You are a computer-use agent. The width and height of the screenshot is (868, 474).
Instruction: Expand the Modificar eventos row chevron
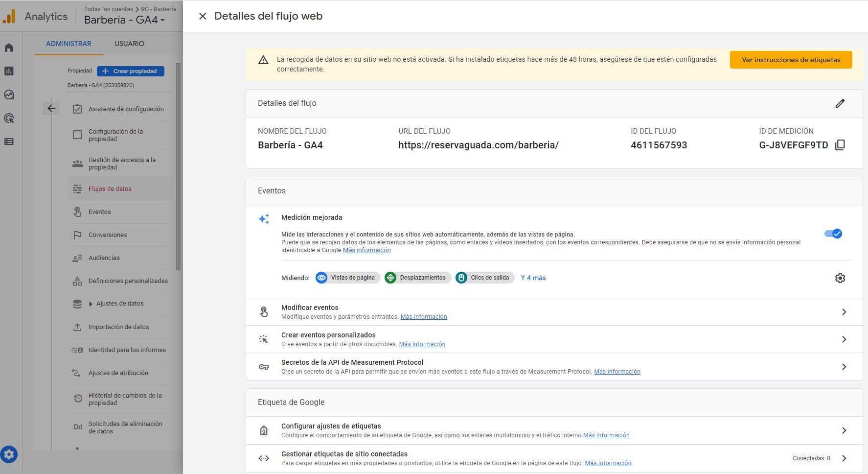[844, 312]
